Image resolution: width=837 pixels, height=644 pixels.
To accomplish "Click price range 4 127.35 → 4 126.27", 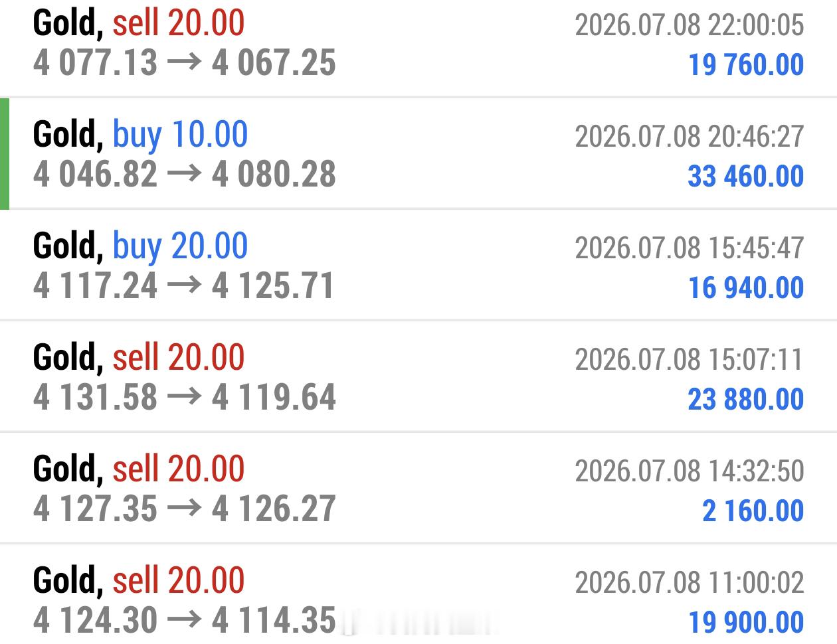I will tap(185, 509).
